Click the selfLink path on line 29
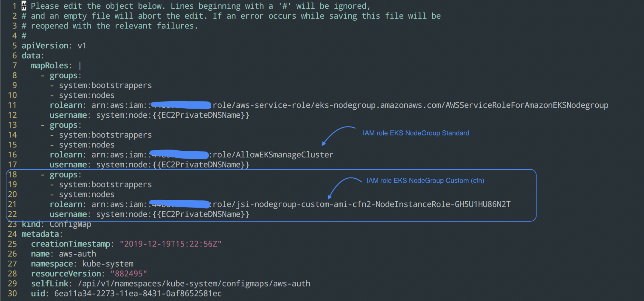This screenshot has width=644, height=301. [194, 284]
